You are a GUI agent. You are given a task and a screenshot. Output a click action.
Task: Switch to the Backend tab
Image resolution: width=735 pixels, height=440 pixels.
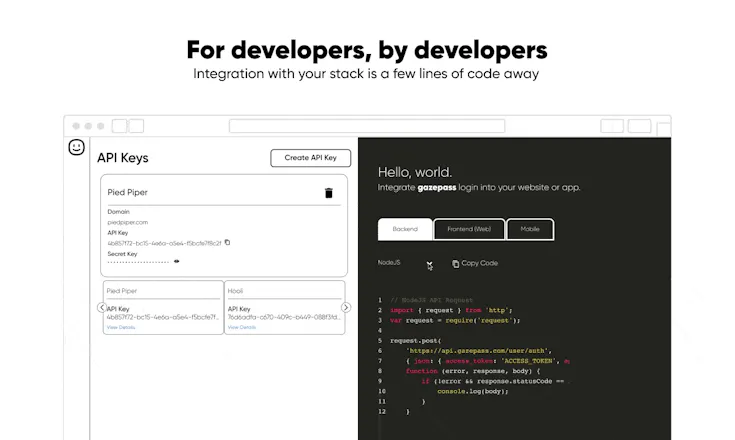(x=405, y=229)
